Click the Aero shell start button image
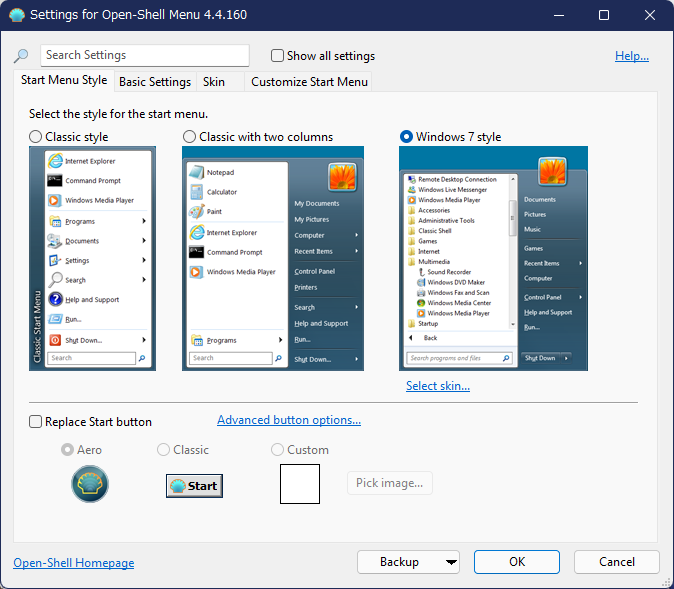Screen dimensions: 674x589 point(90,484)
